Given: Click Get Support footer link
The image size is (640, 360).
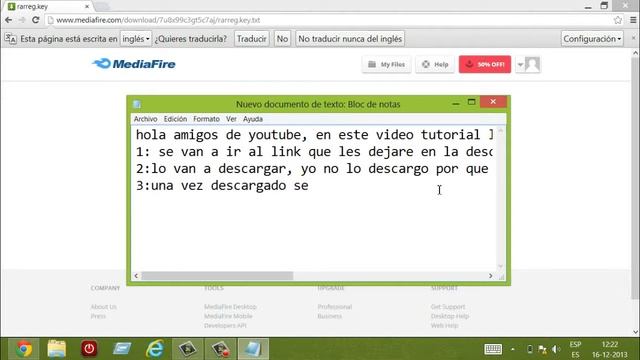Looking at the screenshot, I should [448, 307].
